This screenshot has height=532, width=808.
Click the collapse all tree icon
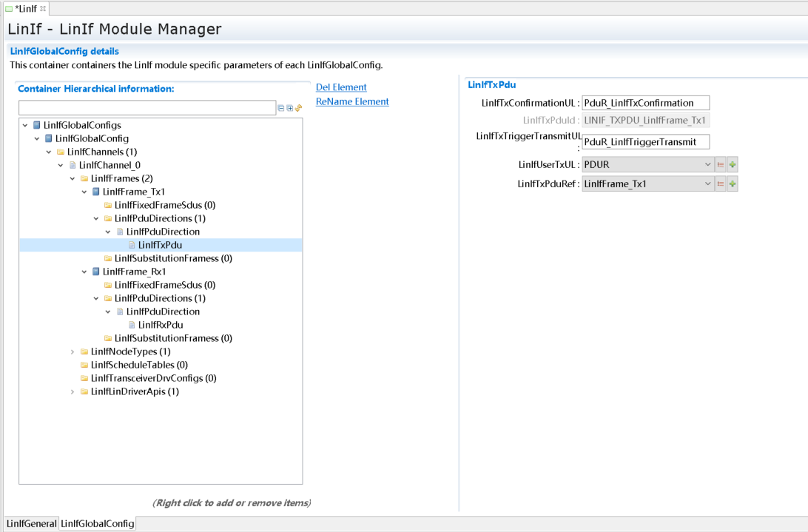(281, 108)
